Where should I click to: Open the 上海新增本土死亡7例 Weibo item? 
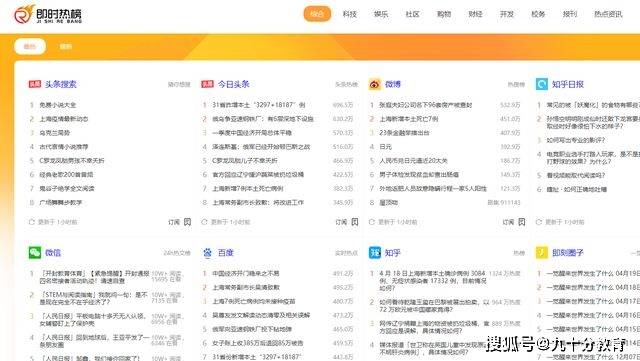(409, 119)
